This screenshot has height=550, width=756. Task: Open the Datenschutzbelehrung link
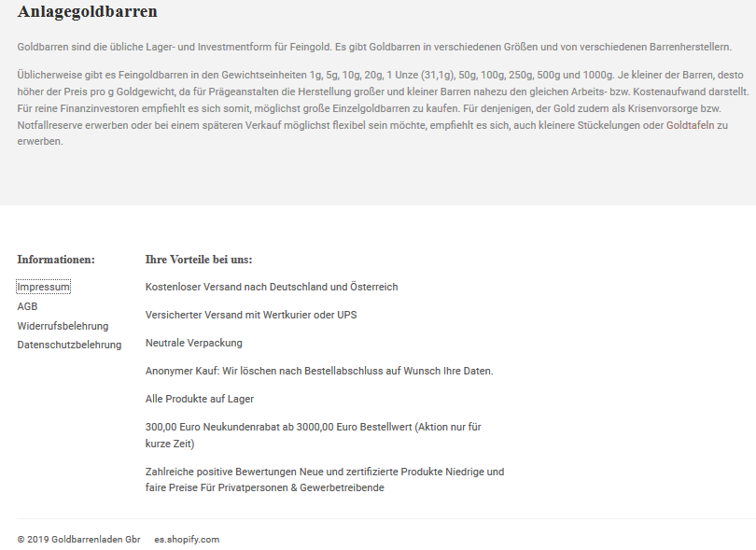[69, 345]
